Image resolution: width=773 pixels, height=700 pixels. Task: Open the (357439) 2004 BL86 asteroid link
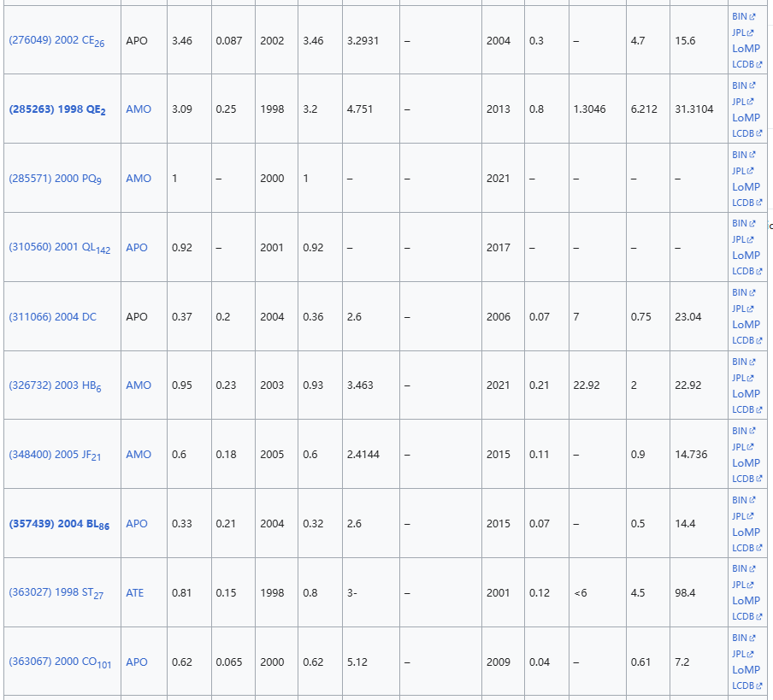58,524
